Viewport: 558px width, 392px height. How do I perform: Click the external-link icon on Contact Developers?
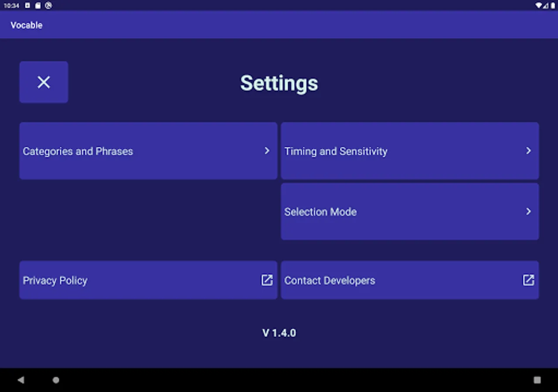pyautogui.click(x=528, y=280)
